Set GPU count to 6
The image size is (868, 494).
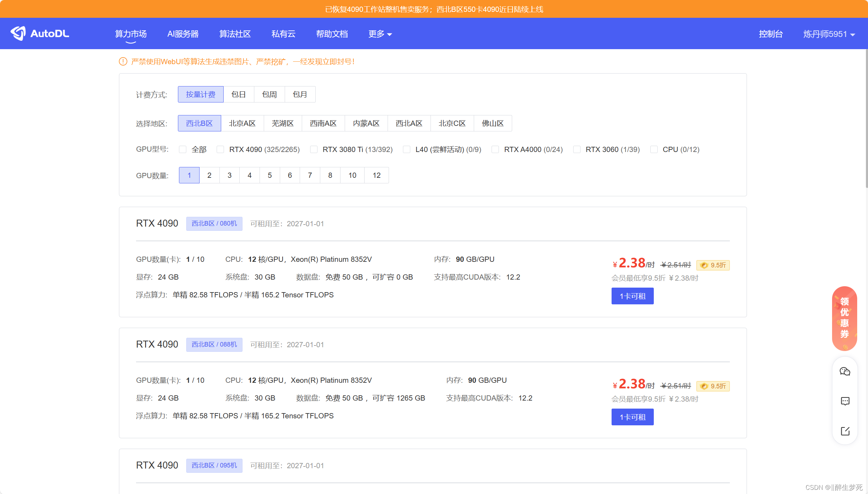(290, 175)
